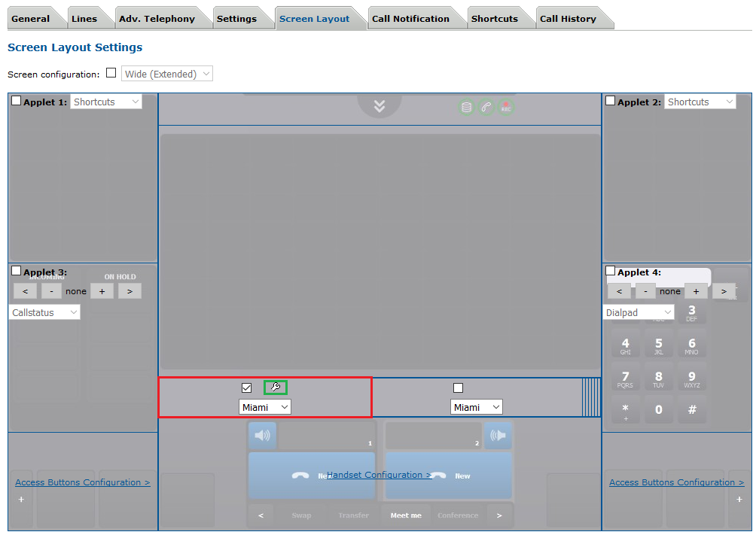The width and height of the screenshot is (756, 535).
Task: Tick the Applet 2 checkbox
Action: pos(610,101)
